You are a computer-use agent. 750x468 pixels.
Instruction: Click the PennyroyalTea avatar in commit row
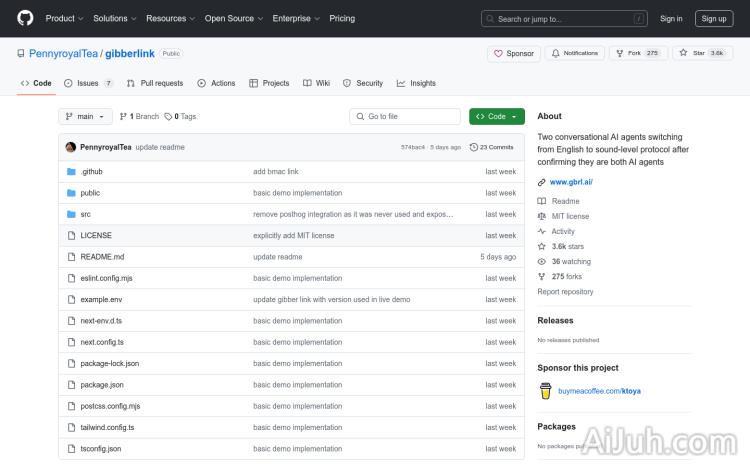71,147
